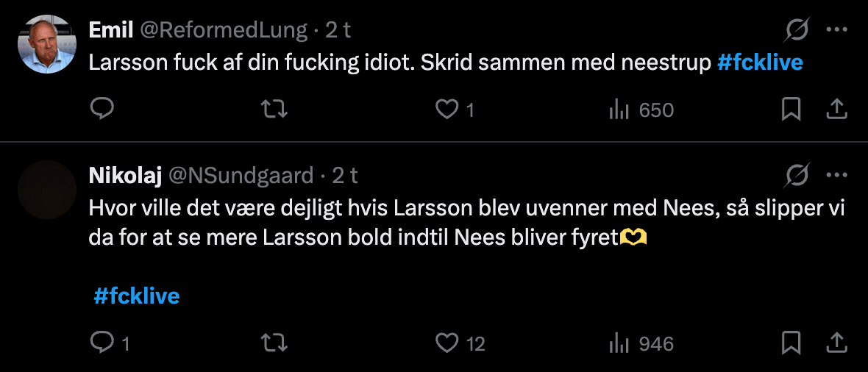Reply to Nikolaj's tweet
The image size is (868, 372).
(102, 343)
